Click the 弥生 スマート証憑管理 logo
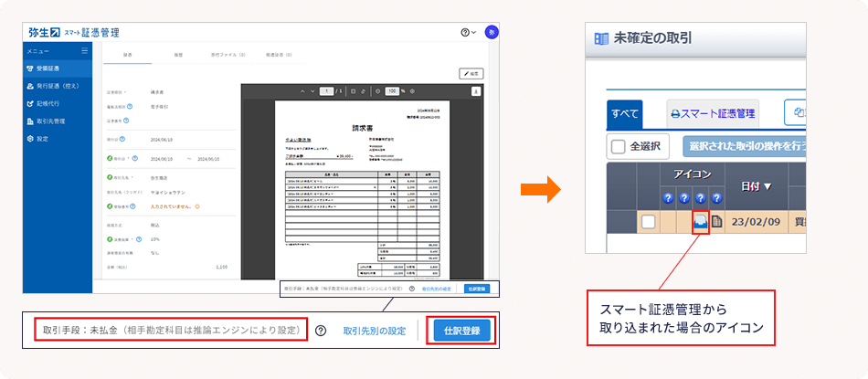 click(73, 32)
